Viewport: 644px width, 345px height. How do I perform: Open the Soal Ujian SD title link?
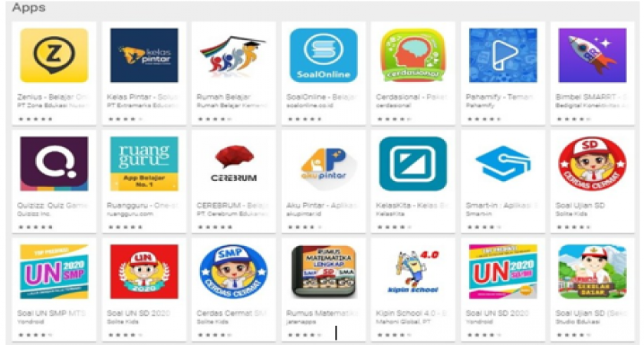[x=580, y=205]
